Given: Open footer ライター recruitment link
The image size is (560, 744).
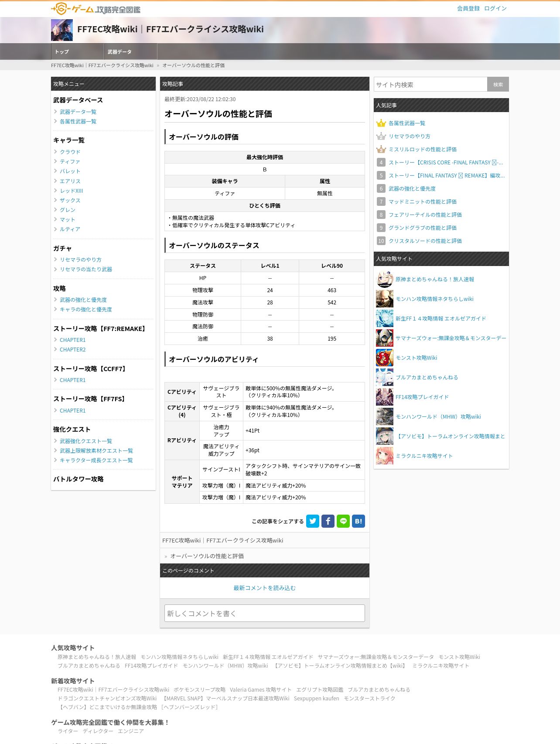Looking at the screenshot, I should 68,731.
